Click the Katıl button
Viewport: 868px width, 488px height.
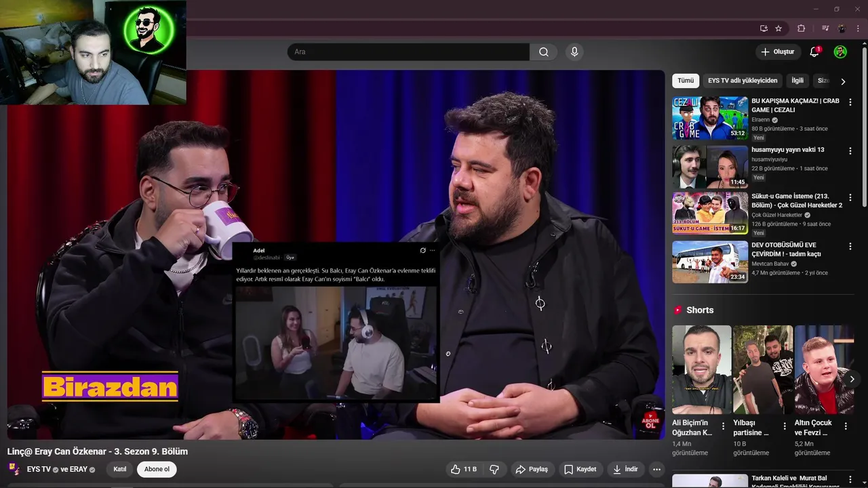120,469
